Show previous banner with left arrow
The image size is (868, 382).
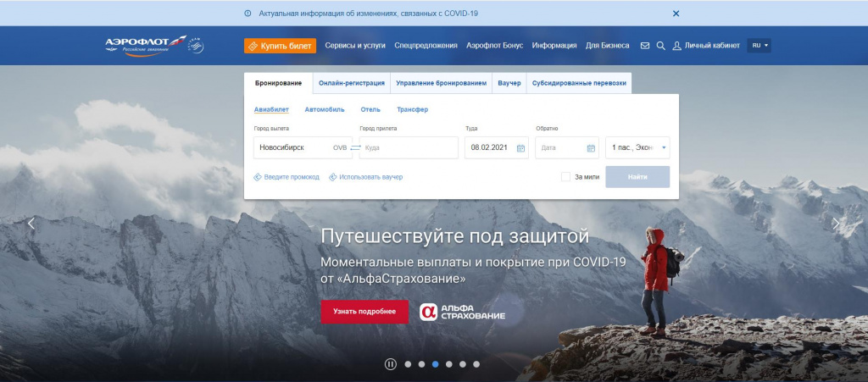coord(31,224)
